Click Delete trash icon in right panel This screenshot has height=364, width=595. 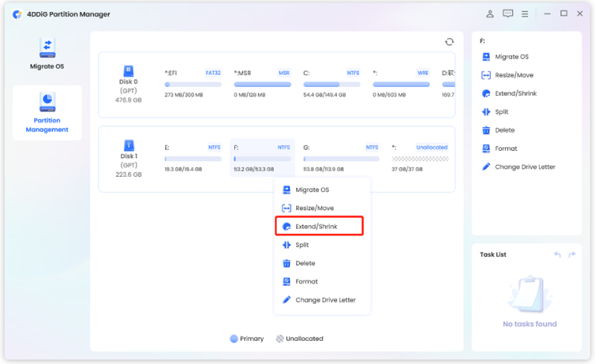tap(486, 130)
